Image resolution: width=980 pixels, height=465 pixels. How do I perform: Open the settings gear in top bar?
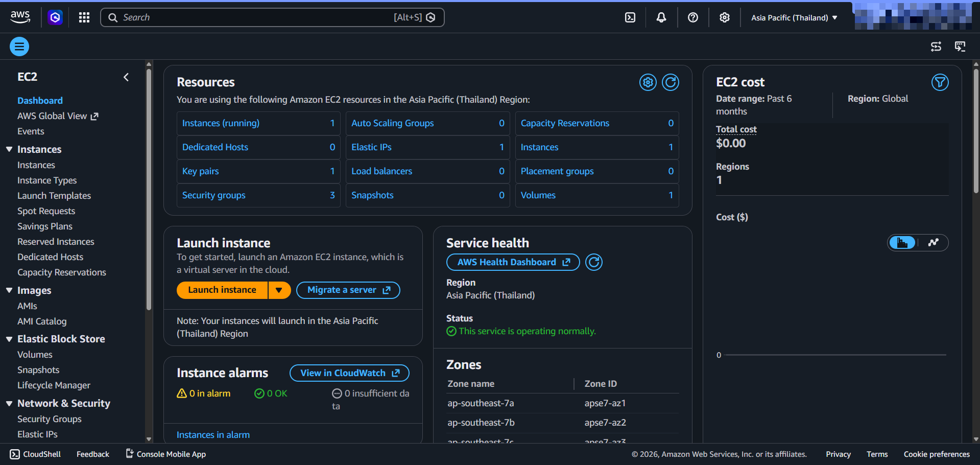pyautogui.click(x=725, y=17)
